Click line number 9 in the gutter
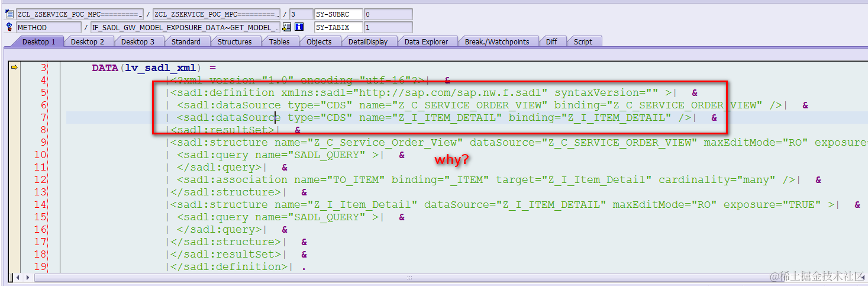 point(43,143)
